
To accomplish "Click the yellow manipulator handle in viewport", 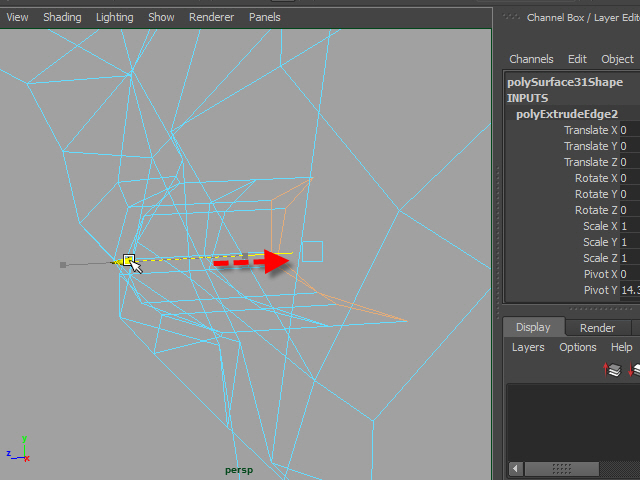I will (x=129, y=260).
